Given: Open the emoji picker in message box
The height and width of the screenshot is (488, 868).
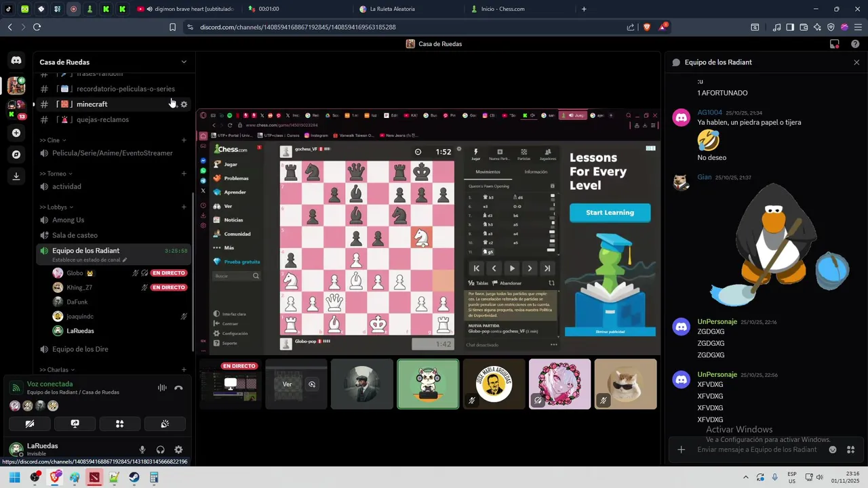Looking at the screenshot, I should point(833,449).
